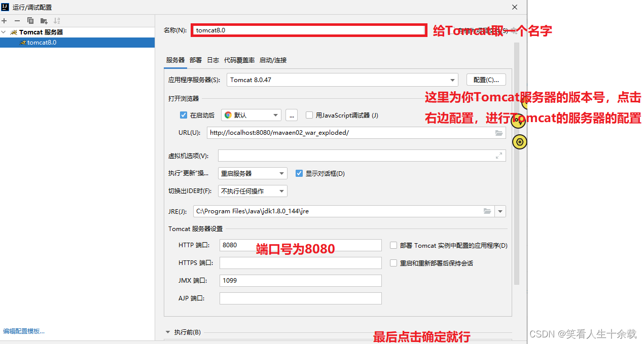Select the Tomcat 服务器 tree row
This screenshot has width=644, height=344.
[x=77, y=32]
